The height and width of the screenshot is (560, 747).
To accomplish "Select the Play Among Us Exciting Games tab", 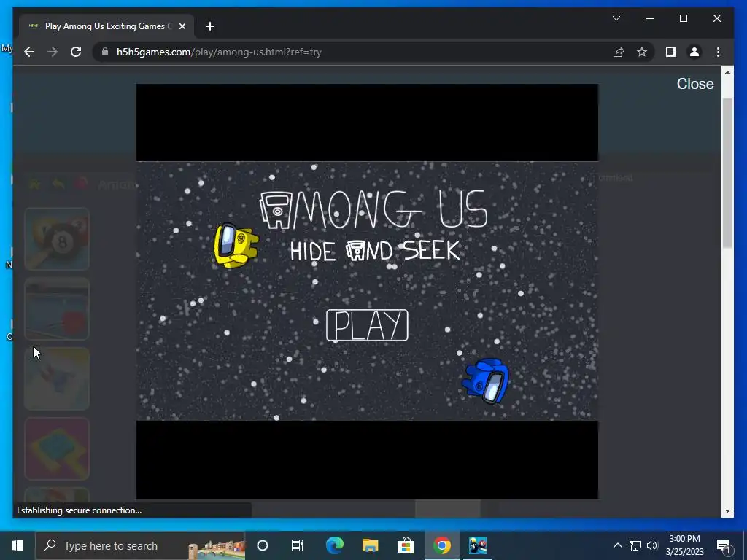I will click(107, 26).
